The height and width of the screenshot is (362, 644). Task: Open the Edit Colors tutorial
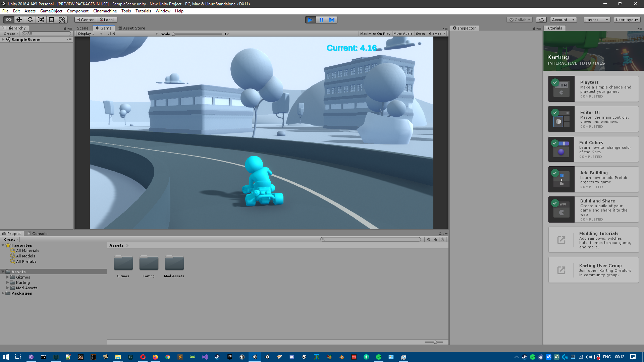click(x=593, y=149)
